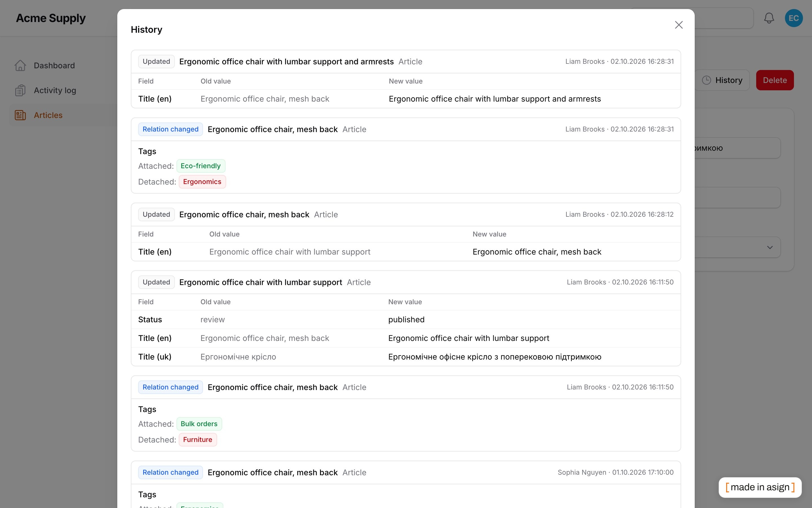Open the EC user avatar menu
Image resolution: width=812 pixels, height=508 pixels.
(794, 18)
